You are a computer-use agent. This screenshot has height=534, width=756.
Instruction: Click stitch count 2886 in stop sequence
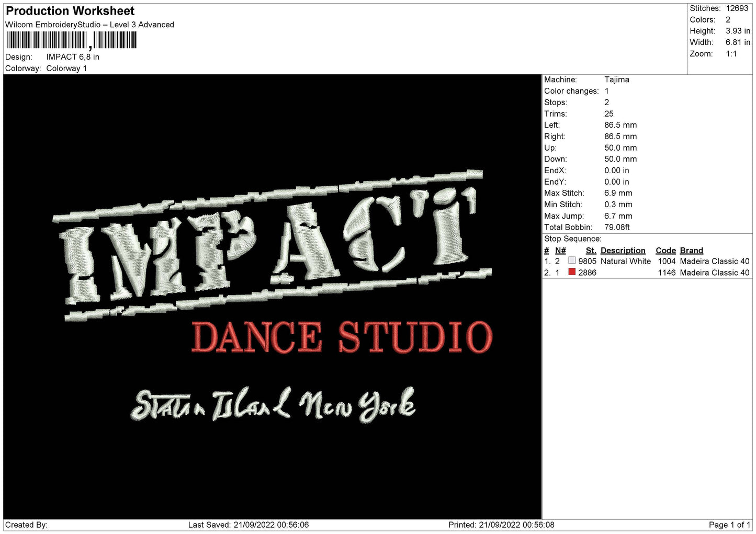pyautogui.click(x=588, y=273)
